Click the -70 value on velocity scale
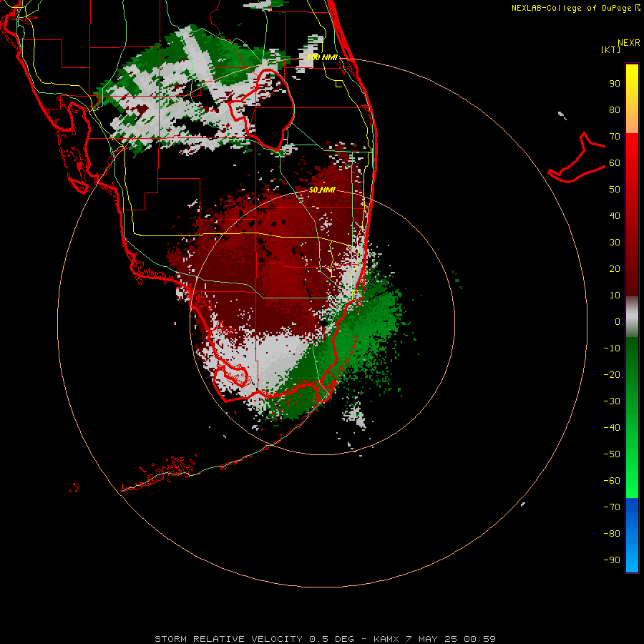Image resolution: width=644 pixels, height=644 pixels. pyautogui.click(x=612, y=507)
